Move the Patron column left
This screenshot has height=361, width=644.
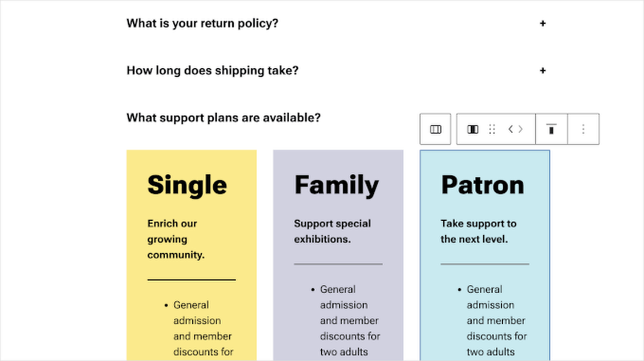pyautogui.click(x=510, y=129)
